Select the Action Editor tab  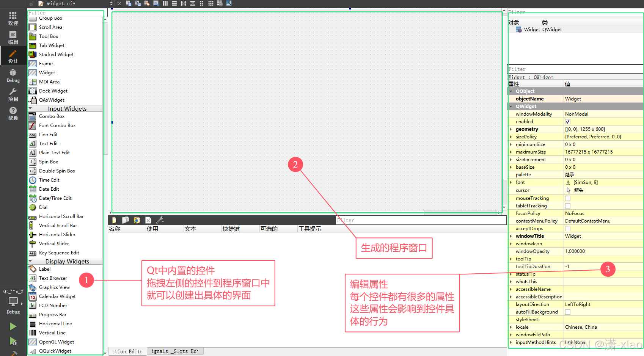(x=127, y=351)
